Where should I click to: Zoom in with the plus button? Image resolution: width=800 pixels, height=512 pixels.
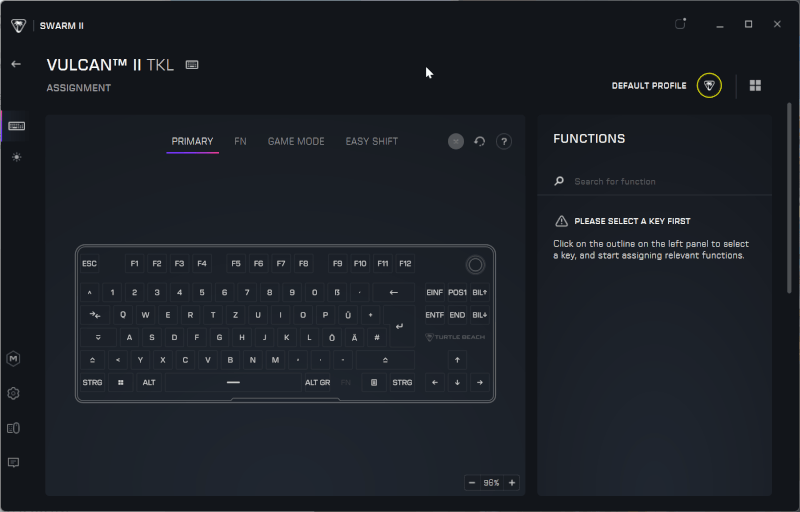(x=512, y=482)
